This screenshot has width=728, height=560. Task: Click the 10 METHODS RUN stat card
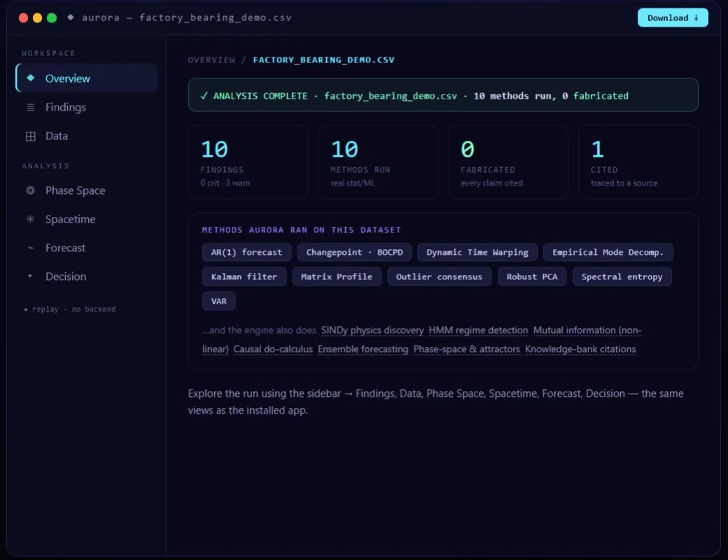click(379, 162)
